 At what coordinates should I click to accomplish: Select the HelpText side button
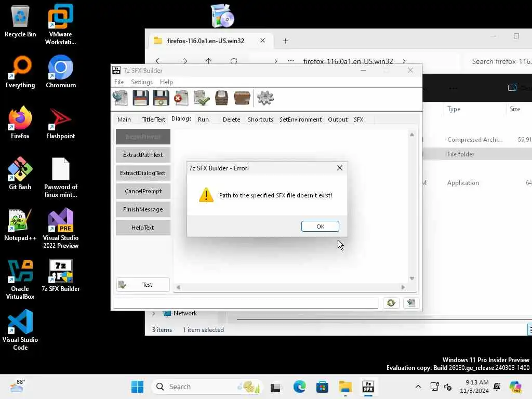(x=143, y=228)
